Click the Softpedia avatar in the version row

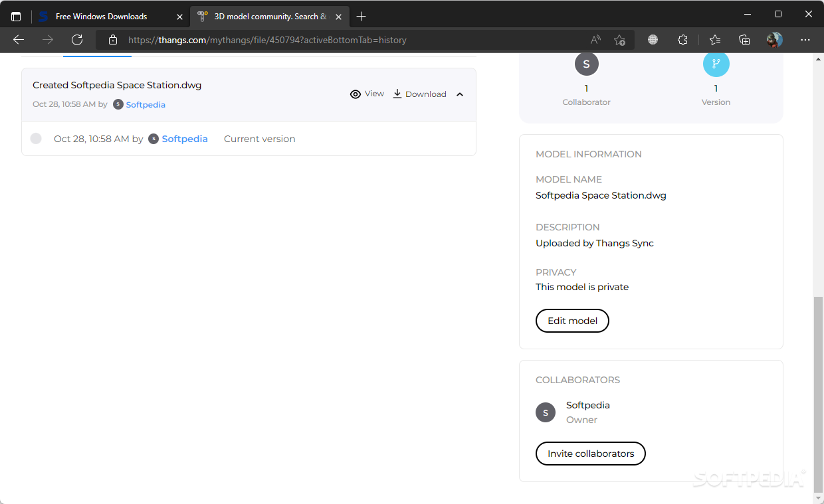tap(154, 139)
